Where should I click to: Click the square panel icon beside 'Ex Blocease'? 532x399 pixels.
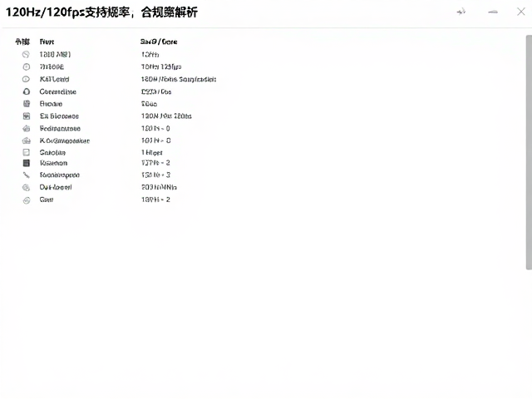tap(27, 116)
